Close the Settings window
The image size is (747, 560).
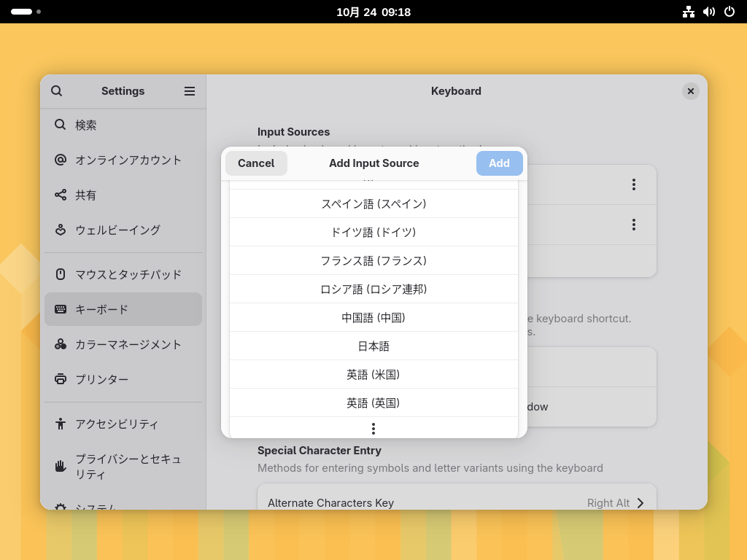(x=690, y=91)
